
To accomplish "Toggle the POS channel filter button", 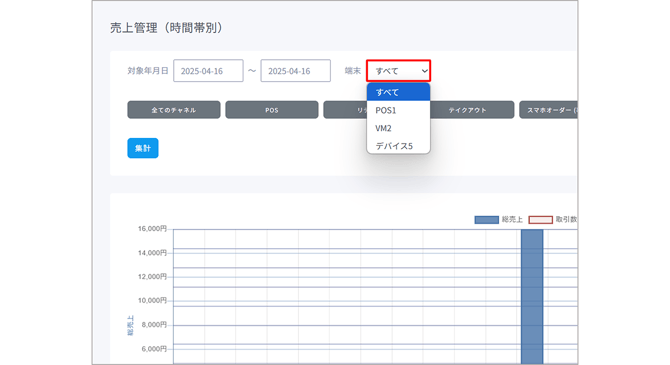I will 272,110.
